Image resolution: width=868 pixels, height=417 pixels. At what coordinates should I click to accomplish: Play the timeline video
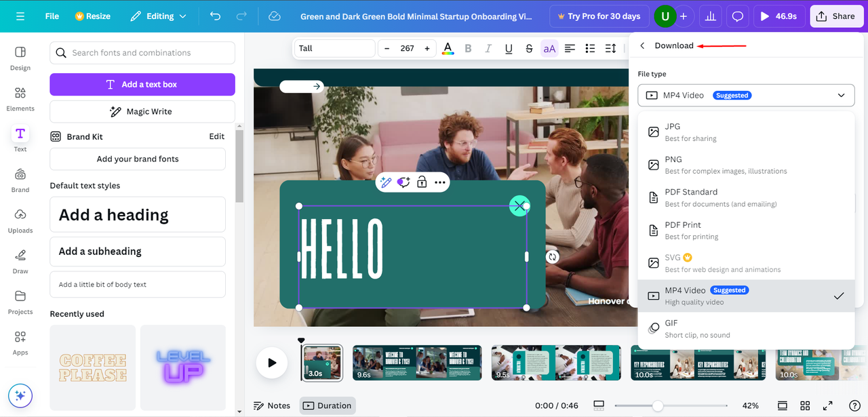click(x=272, y=363)
